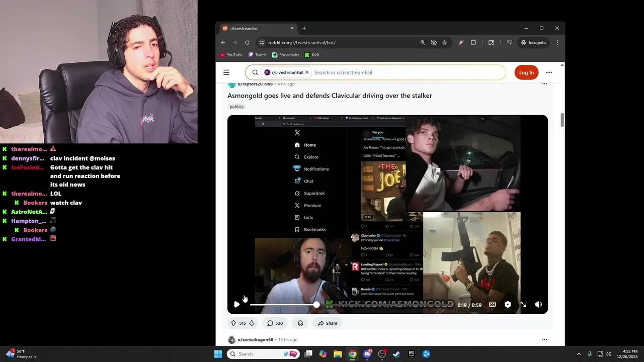The width and height of the screenshot is (644, 362).
Task: Open the Windows Start menu
Action: pos(218,354)
